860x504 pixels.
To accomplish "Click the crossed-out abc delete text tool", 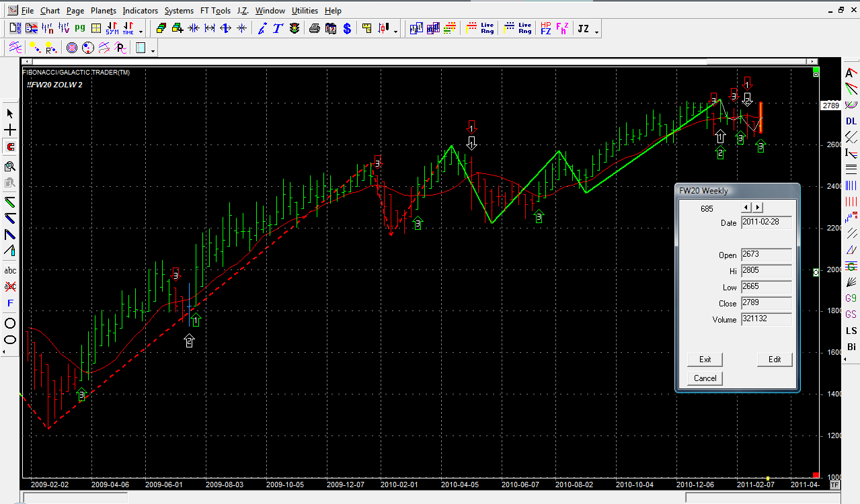I will click(x=10, y=286).
